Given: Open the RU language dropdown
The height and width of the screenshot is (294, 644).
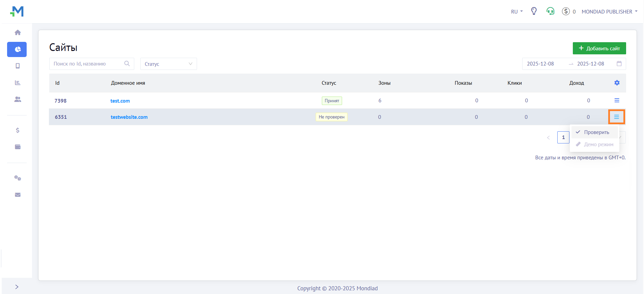Looking at the screenshot, I should pos(516,11).
